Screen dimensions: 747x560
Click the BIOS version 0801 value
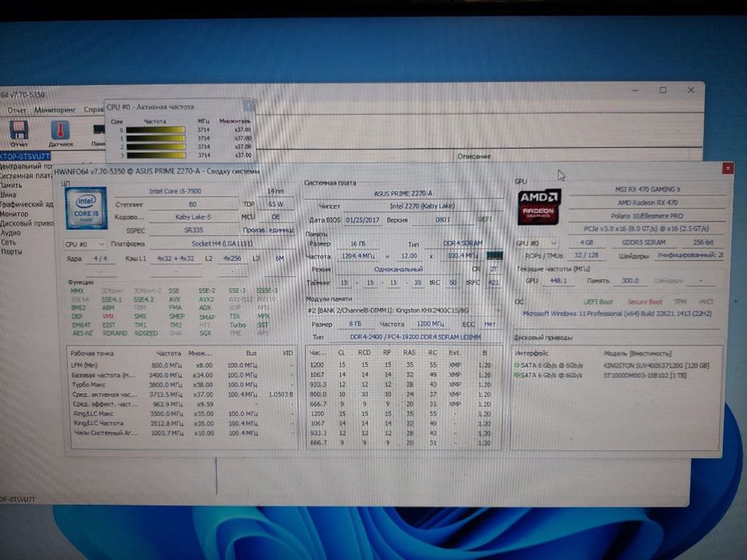click(443, 220)
